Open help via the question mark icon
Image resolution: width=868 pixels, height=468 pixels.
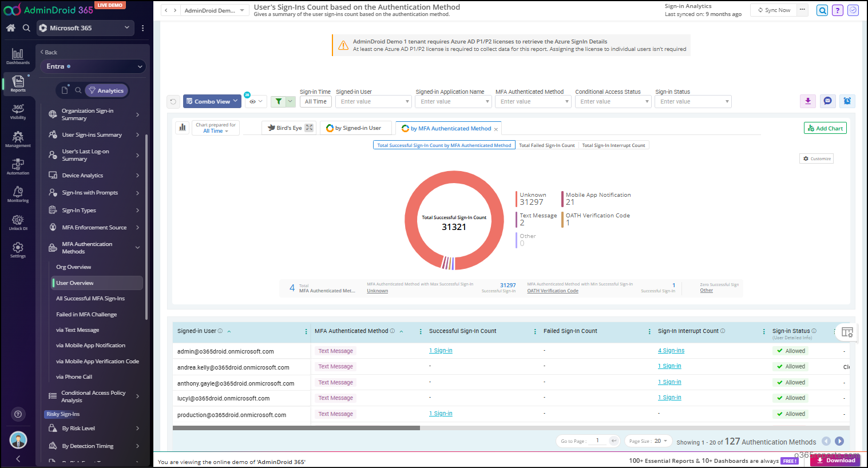[x=838, y=10]
